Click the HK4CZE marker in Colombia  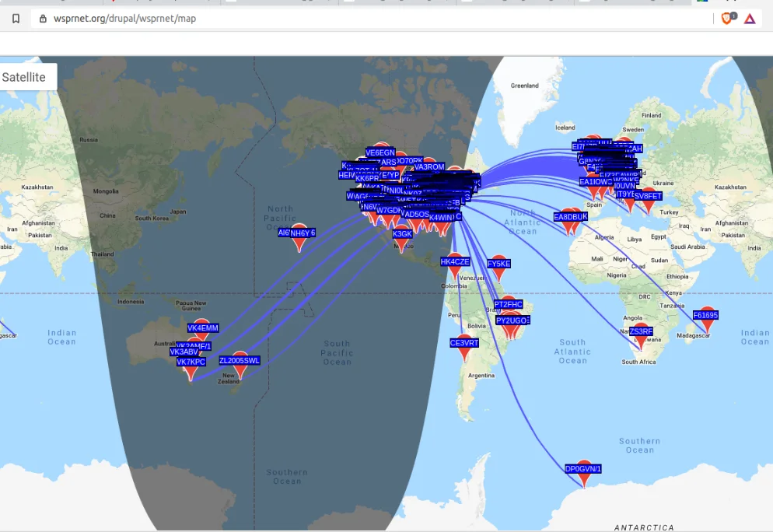455,262
